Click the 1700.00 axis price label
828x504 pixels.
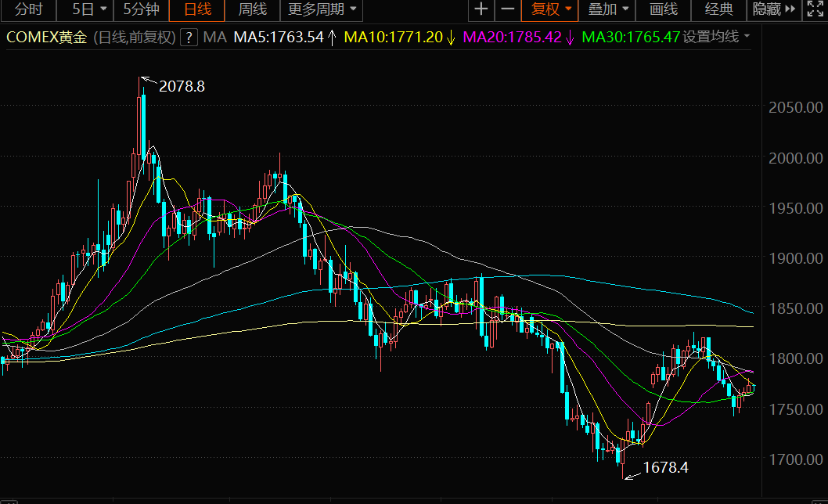click(795, 459)
